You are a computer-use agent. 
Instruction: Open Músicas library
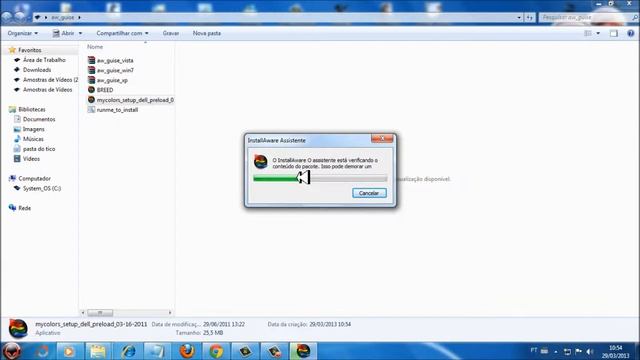pyautogui.click(x=33, y=139)
